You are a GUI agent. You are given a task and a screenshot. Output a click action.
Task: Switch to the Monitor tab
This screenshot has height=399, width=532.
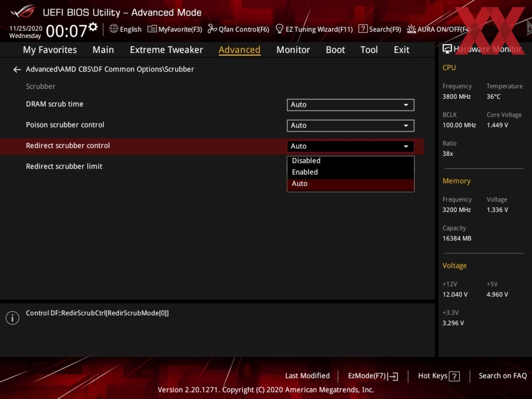click(x=293, y=50)
